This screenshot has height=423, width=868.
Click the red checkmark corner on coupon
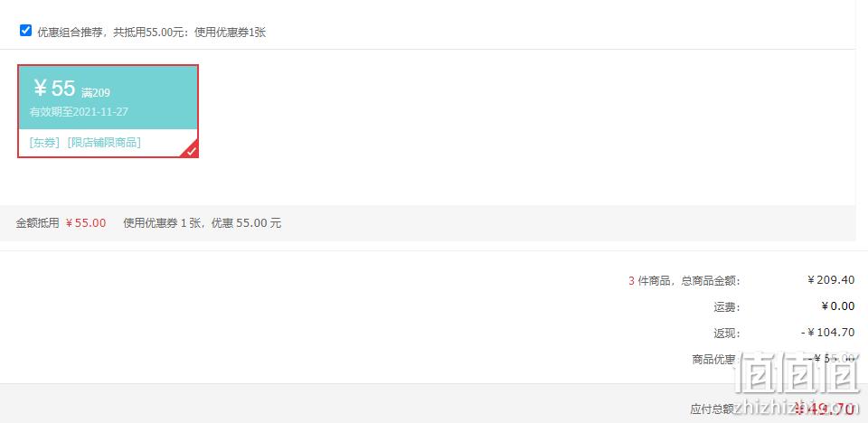(192, 151)
